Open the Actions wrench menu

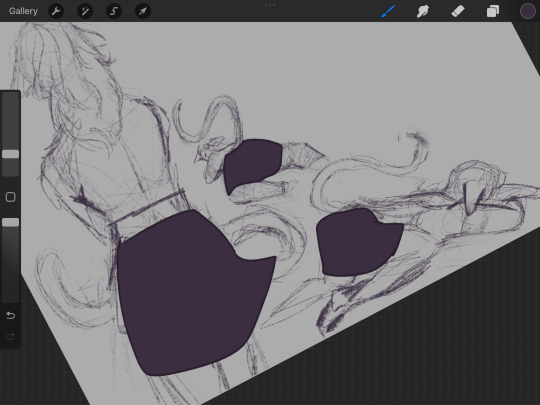point(56,11)
